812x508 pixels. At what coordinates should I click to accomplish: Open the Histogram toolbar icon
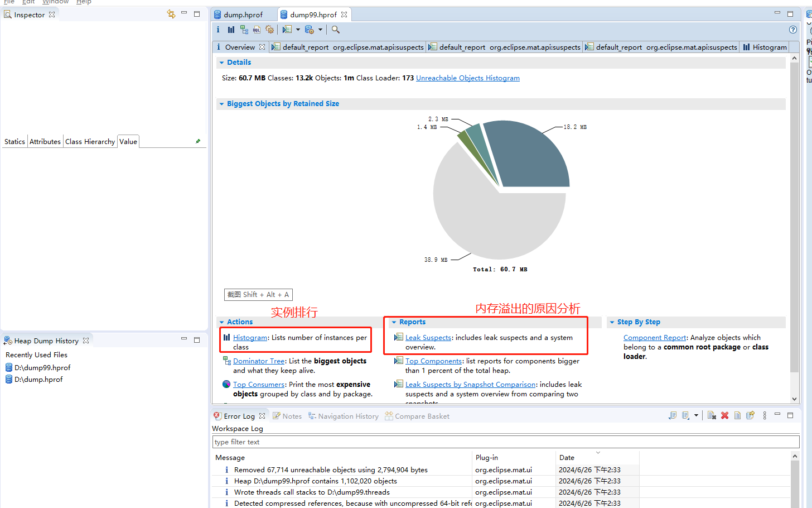[x=231, y=30]
